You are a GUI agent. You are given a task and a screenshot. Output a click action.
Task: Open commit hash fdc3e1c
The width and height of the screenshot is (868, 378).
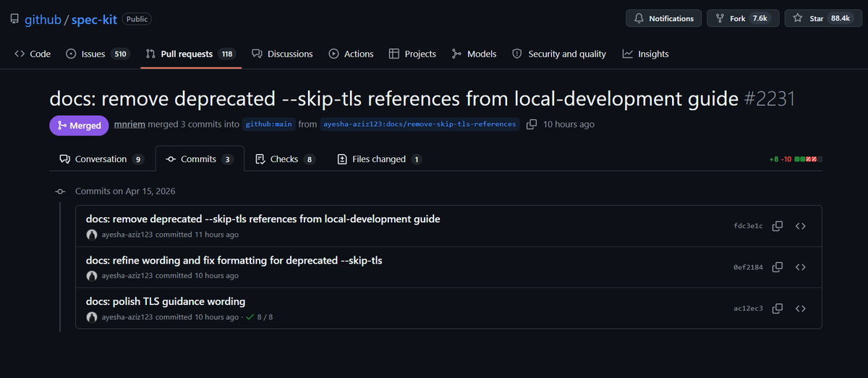point(748,226)
